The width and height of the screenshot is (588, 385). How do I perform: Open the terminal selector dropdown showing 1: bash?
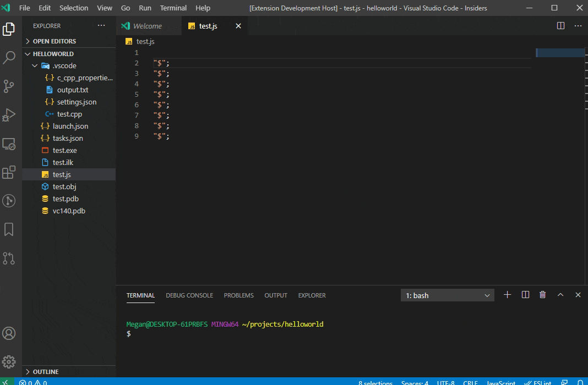tap(447, 295)
